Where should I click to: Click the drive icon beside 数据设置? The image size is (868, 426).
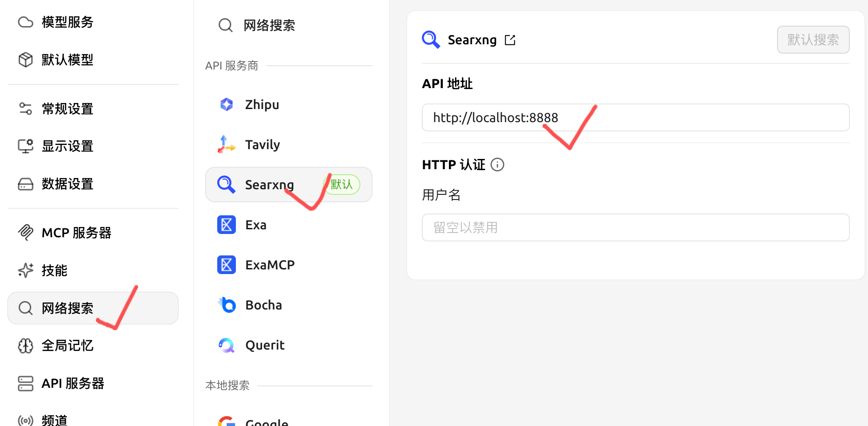(26, 184)
